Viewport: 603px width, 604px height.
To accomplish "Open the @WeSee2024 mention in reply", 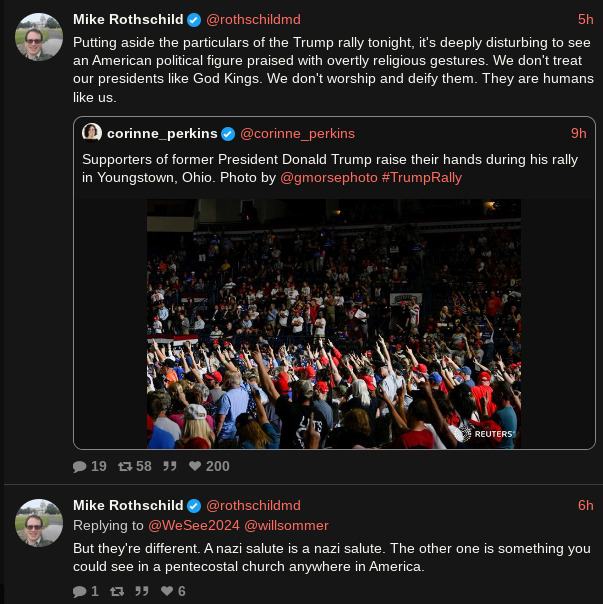I will pyautogui.click(x=184, y=525).
